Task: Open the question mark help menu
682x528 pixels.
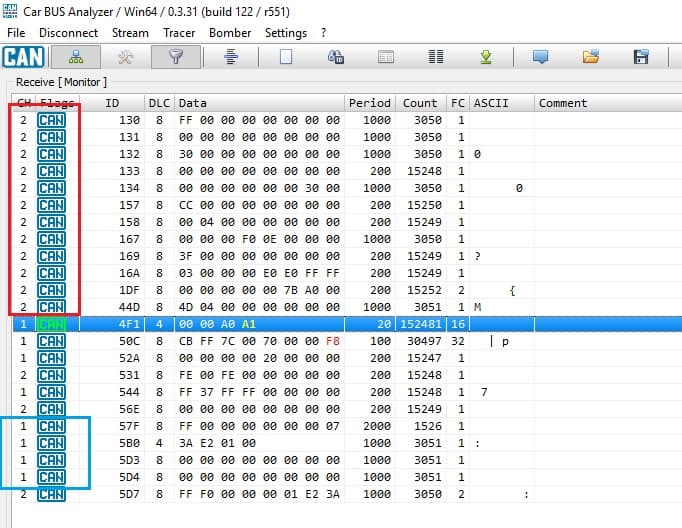Action: pyautogui.click(x=323, y=33)
